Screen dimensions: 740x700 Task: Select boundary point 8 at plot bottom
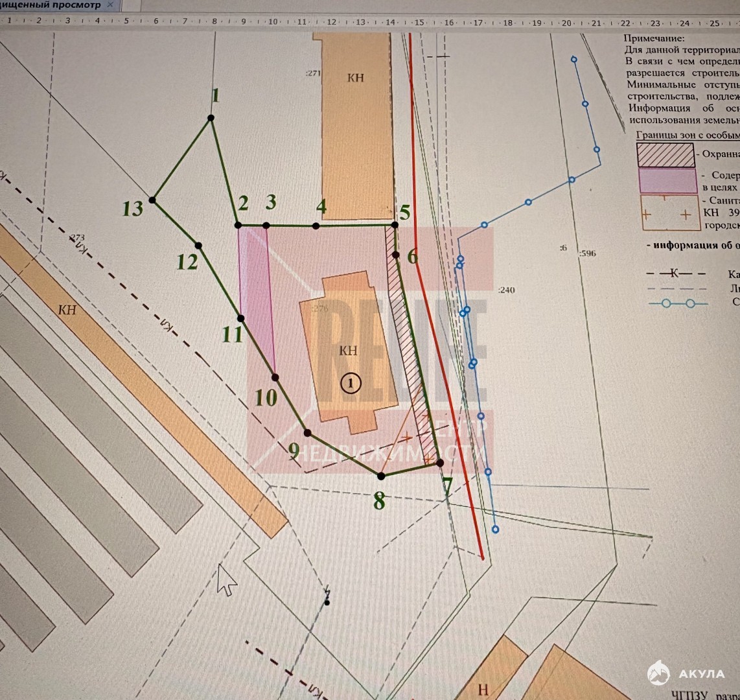click(381, 476)
